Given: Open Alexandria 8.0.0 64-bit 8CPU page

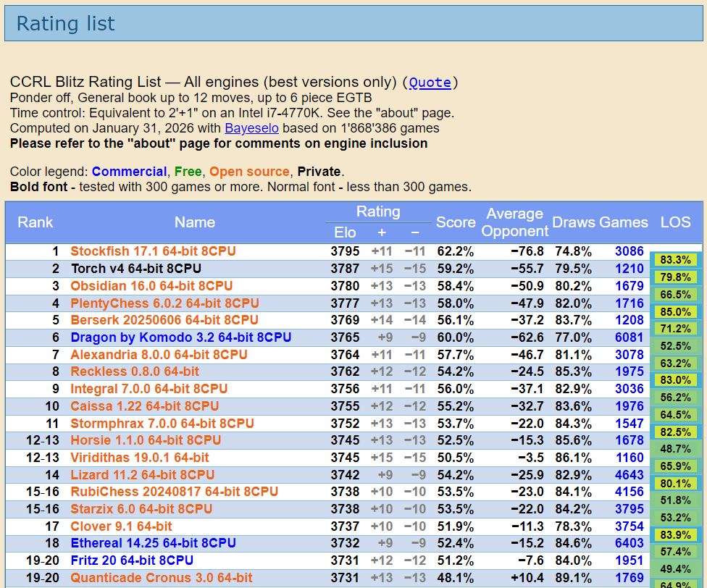Looking at the screenshot, I should [x=159, y=355].
